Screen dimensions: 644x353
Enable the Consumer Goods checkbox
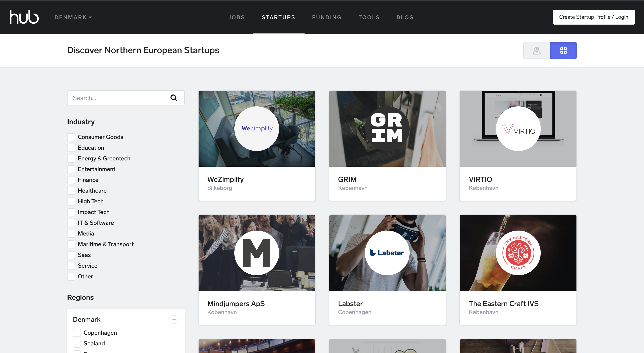pos(71,137)
